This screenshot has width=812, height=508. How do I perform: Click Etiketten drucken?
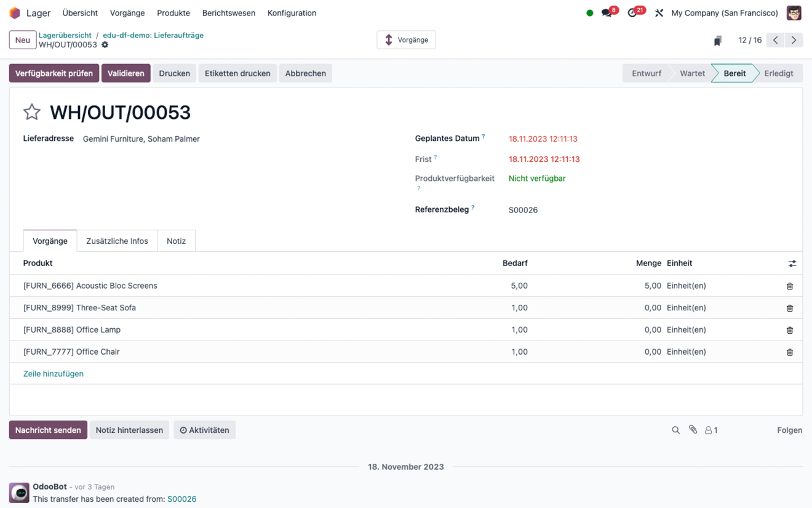click(237, 73)
